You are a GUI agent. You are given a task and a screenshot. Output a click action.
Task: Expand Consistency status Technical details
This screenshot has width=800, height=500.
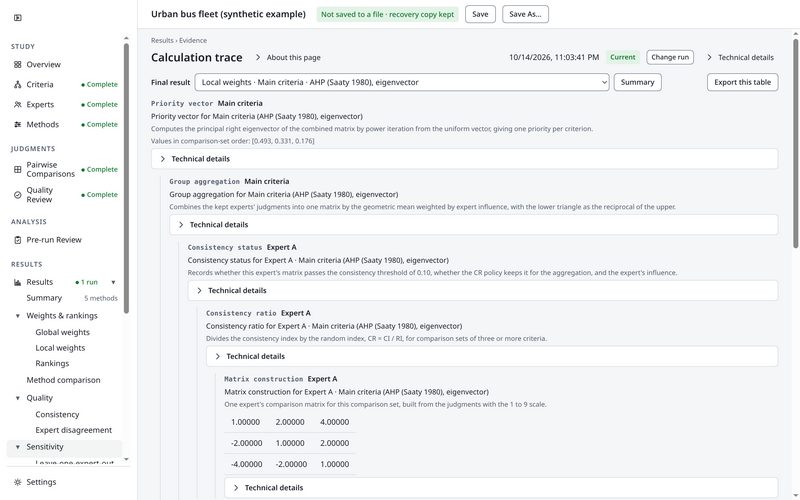(x=483, y=291)
